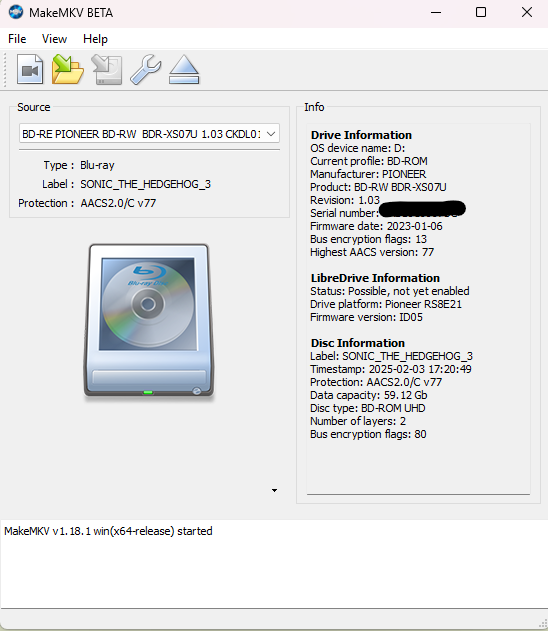Click the 'Serial number:' label in Drive Information
Viewport: 548px width, 631px height.
(x=344, y=213)
